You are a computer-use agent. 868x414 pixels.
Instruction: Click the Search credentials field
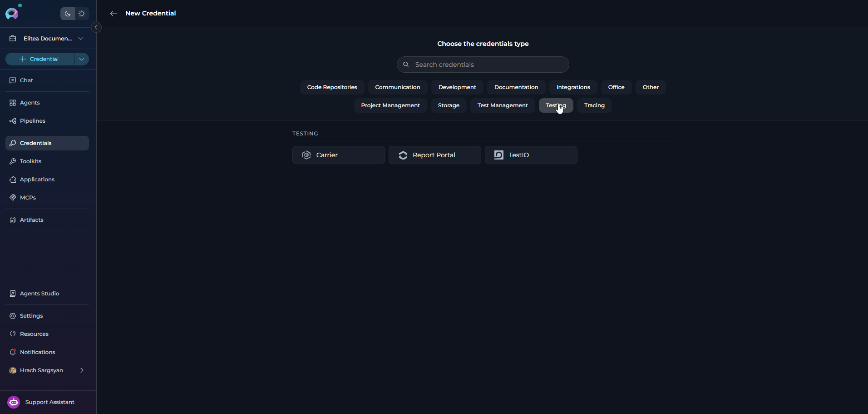click(483, 65)
